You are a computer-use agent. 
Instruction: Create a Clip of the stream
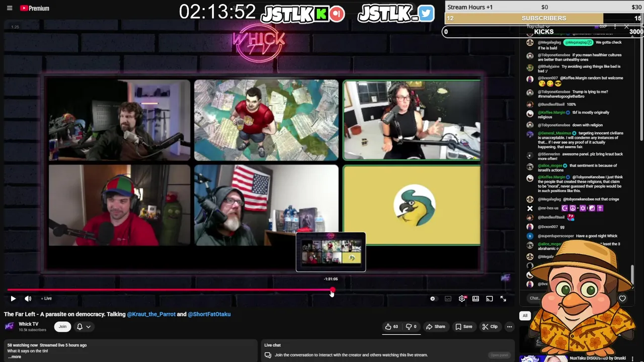490,327
